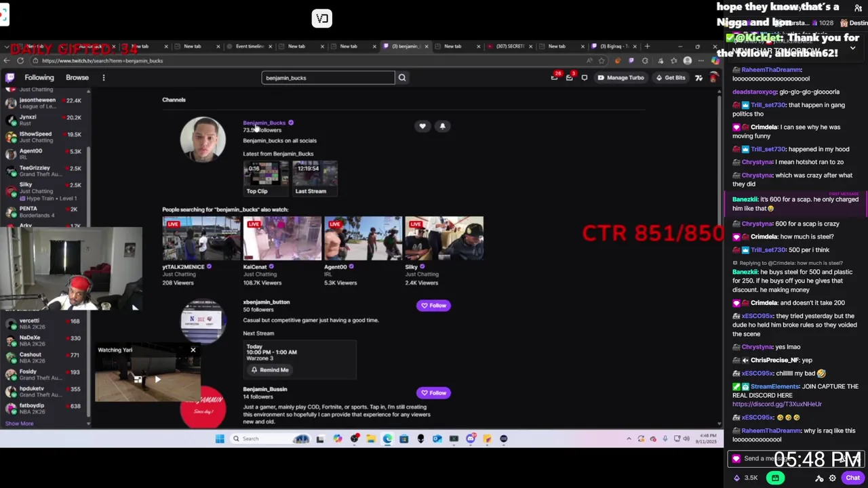
Task: Open KaiCenat live stream thumbnail
Action: click(282, 239)
